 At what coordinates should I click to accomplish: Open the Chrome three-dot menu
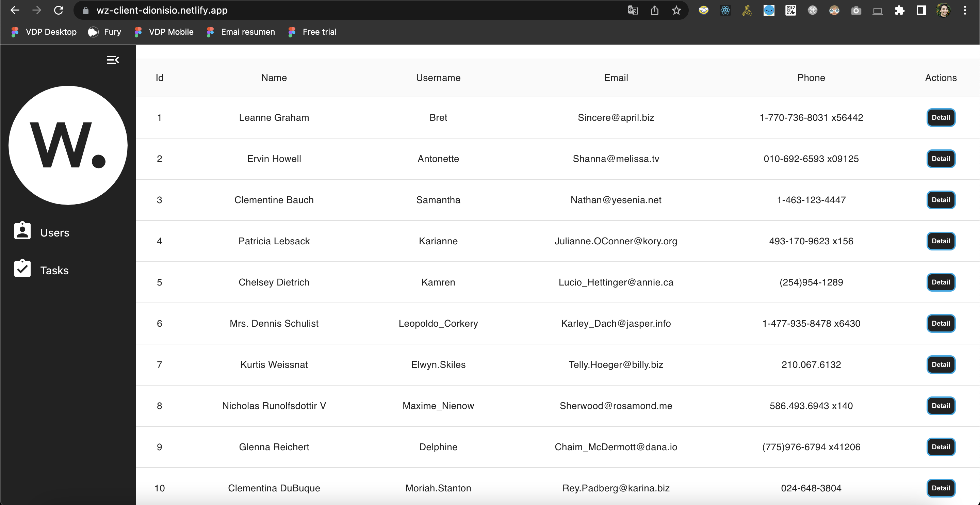point(965,10)
